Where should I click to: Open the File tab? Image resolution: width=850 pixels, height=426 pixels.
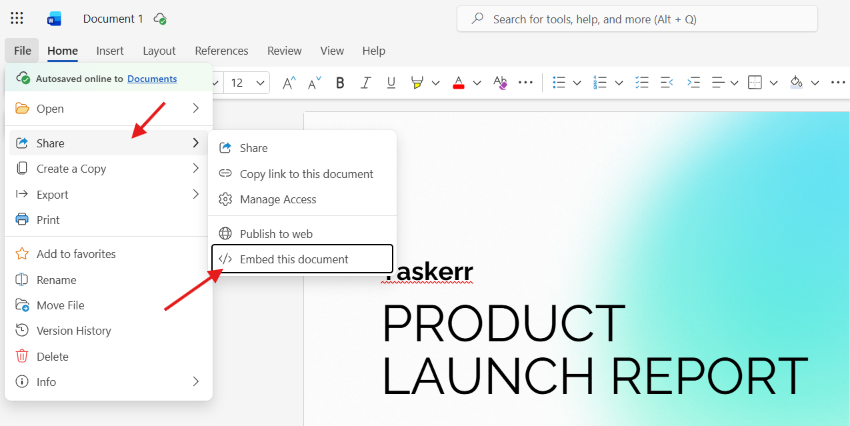22,51
